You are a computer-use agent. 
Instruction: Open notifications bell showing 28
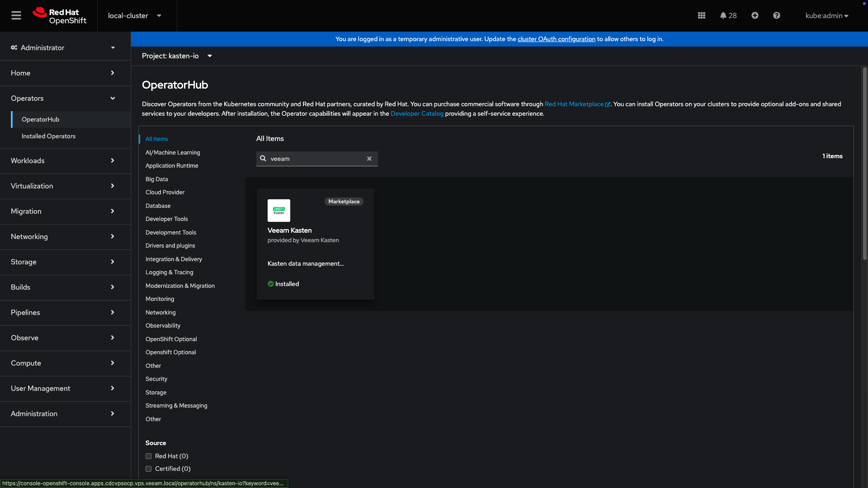[728, 15]
